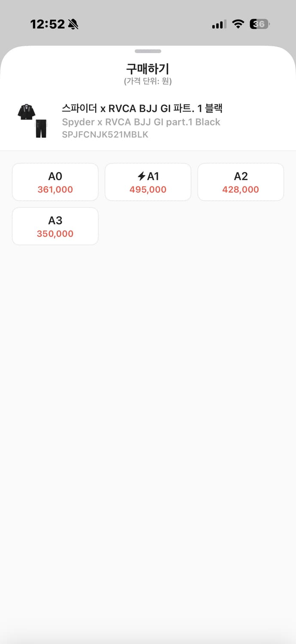Tap the 495,000 price label
Screen dimensions: 296x644
click(148, 190)
